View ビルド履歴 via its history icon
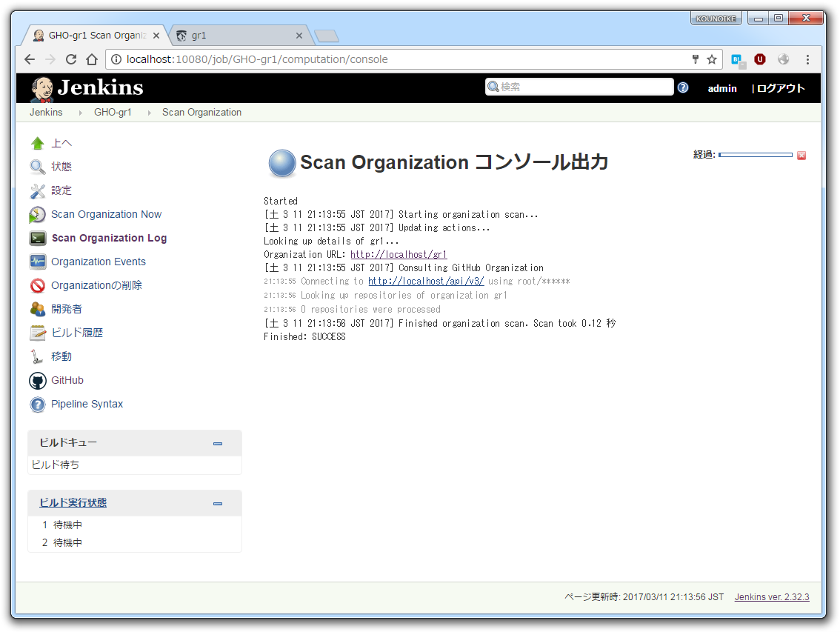Image resolution: width=840 pixels, height=632 pixels. pyautogui.click(x=37, y=333)
